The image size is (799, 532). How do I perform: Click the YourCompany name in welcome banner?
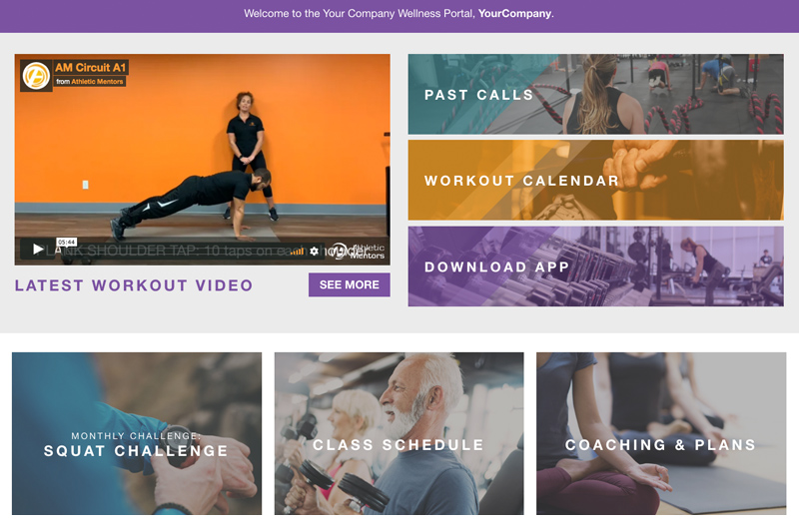(x=514, y=14)
